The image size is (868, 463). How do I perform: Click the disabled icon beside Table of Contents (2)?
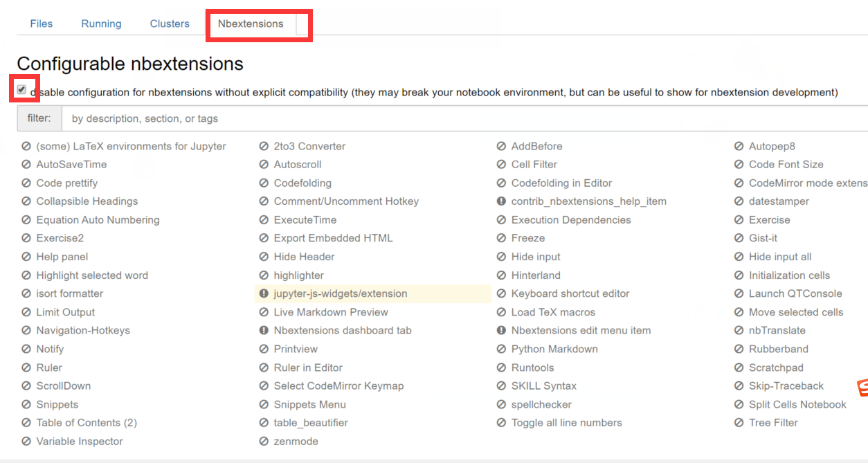tap(26, 423)
